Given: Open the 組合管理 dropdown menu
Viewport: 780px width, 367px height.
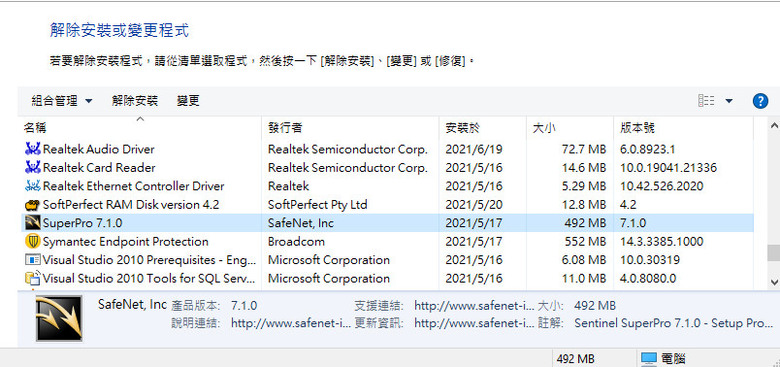Looking at the screenshot, I should tap(62, 101).
